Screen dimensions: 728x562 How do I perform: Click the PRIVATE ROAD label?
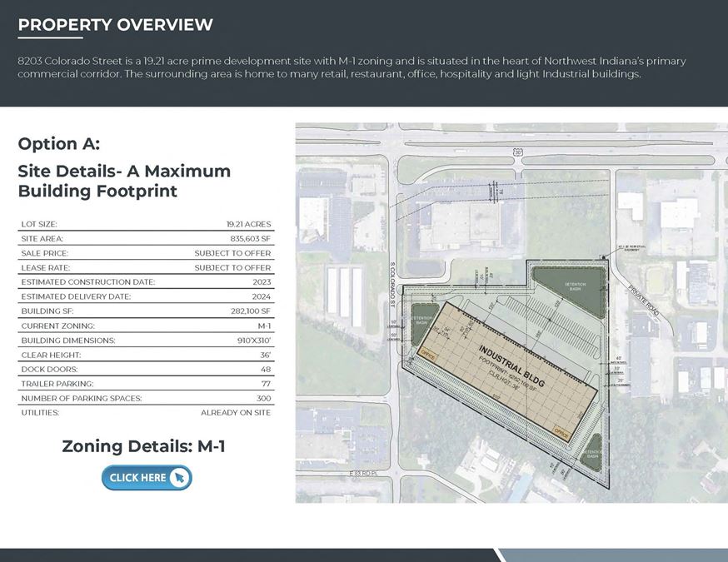[x=644, y=301]
